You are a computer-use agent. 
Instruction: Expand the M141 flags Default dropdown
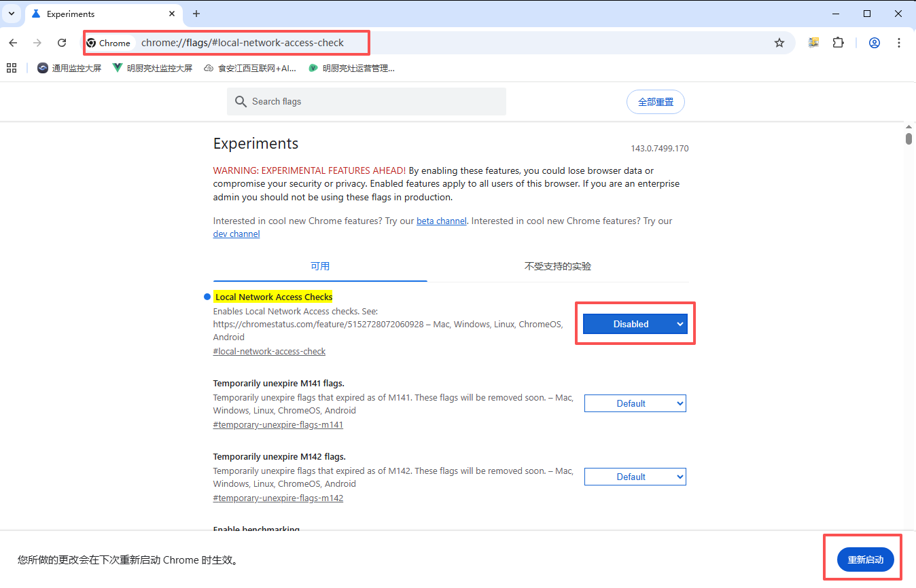635,403
